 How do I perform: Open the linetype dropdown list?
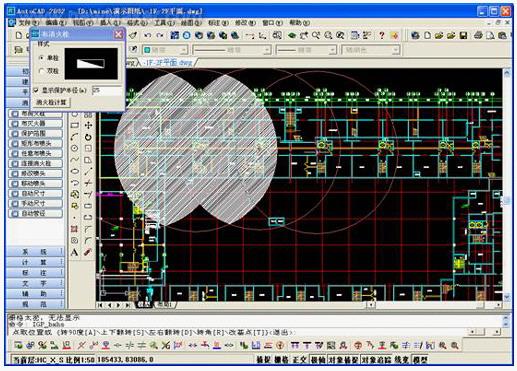(x=232, y=50)
